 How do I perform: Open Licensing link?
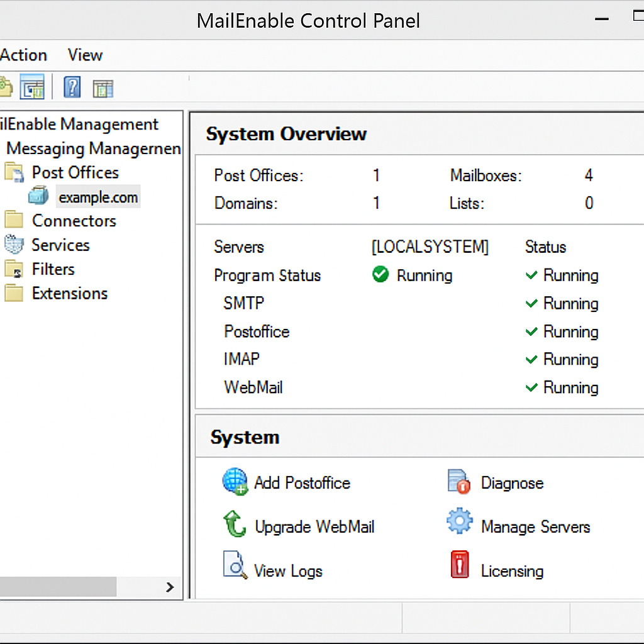[512, 571]
